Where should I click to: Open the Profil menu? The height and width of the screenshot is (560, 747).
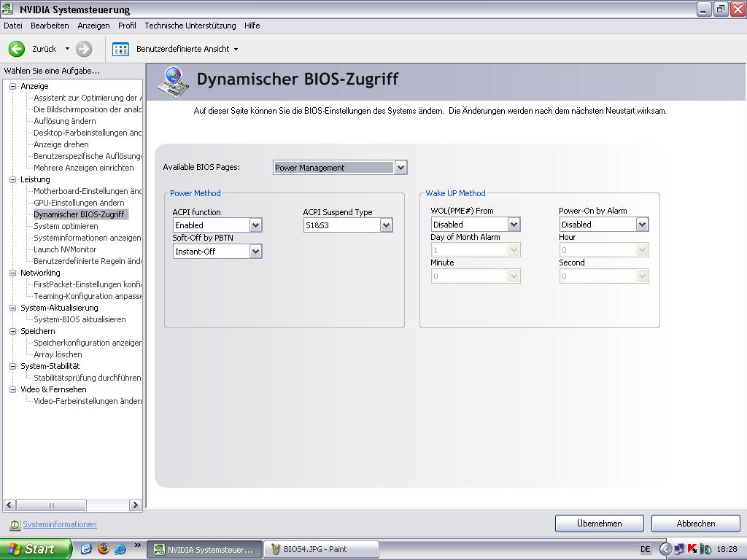point(127,26)
